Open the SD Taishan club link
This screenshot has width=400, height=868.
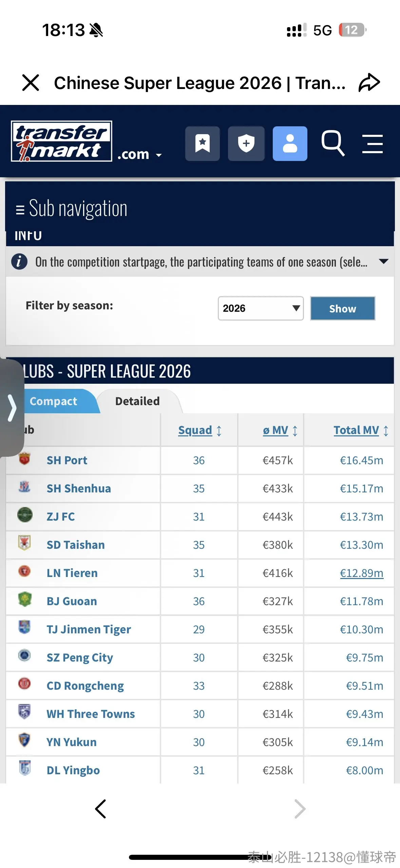(x=76, y=545)
